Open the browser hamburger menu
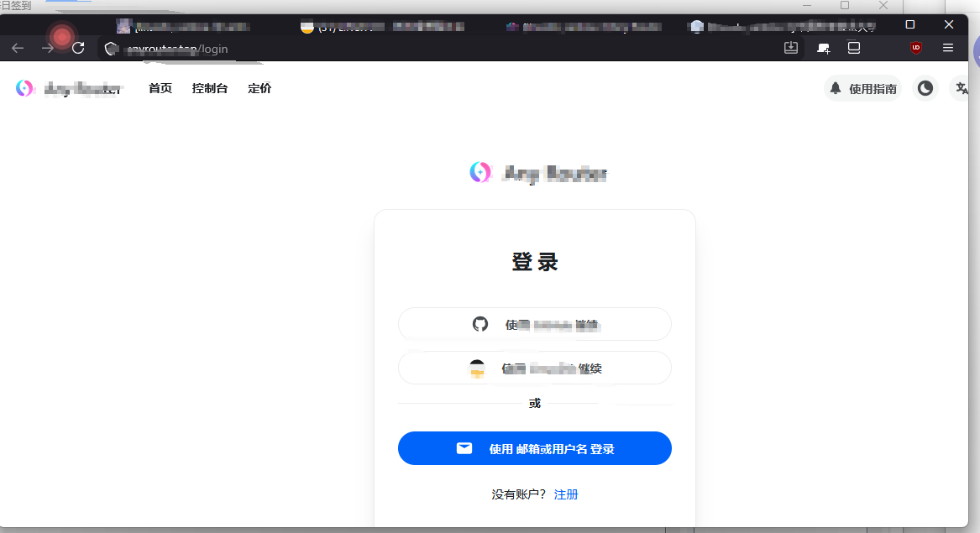This screenshot has height=533, width=980. click(x=947, y=48)
